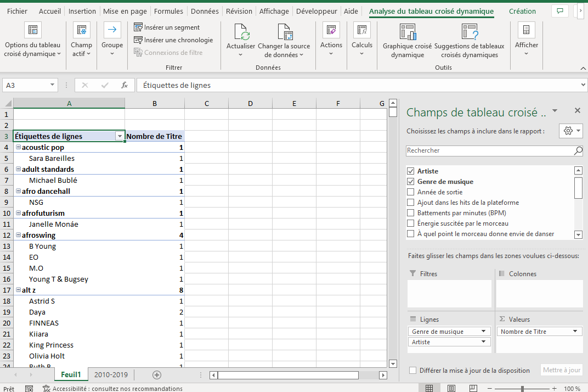Open Genre de musique field dropdown in Lignes
The image size is (588, 392).
(x=483, y=332)
